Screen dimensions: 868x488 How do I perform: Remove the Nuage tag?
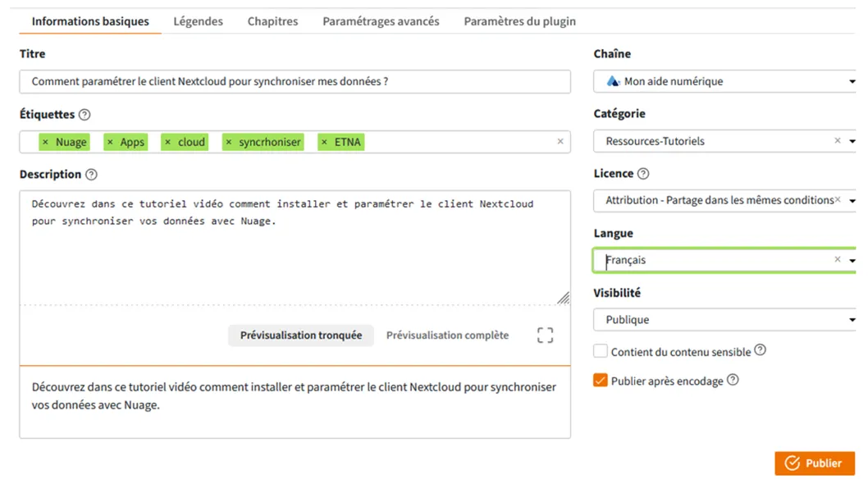45,142
